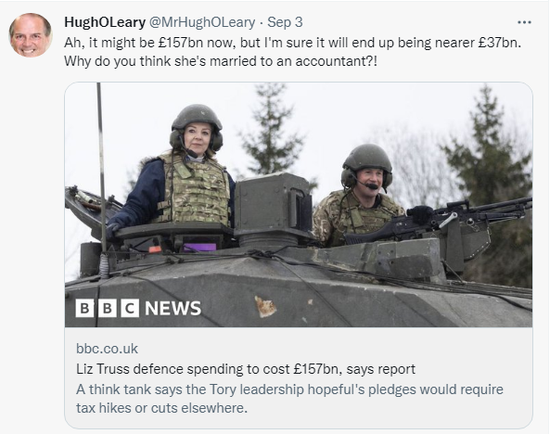
Task: Click the tweet line 'Why do you think she's married'
Action: 221,61
